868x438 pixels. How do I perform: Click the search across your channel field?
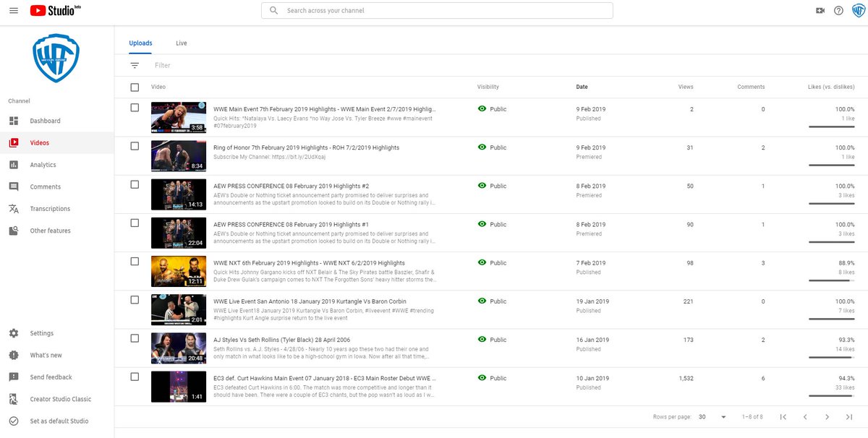(437, 11)
